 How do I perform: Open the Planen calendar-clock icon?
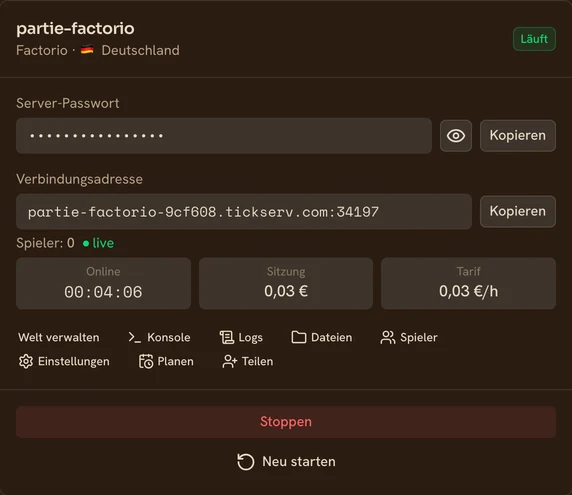(x=146, y=361)
